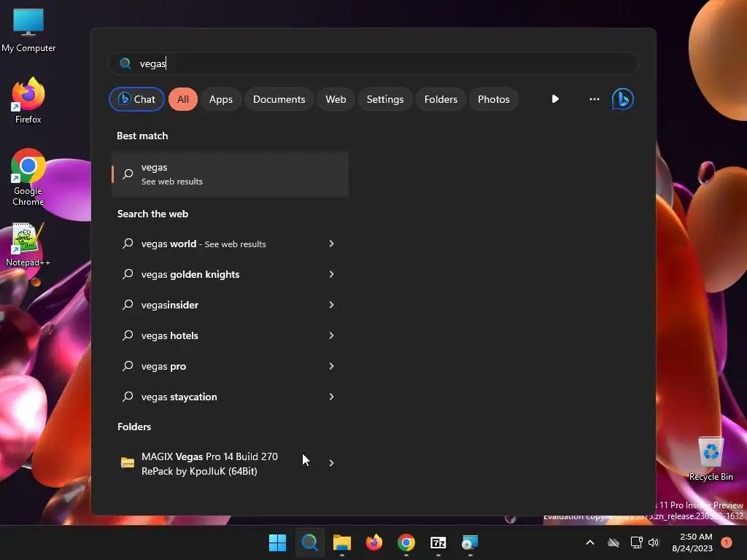Show more filters with play arrow
The height and width of the screenshot is (560, 747).
(x=555, y=99)
